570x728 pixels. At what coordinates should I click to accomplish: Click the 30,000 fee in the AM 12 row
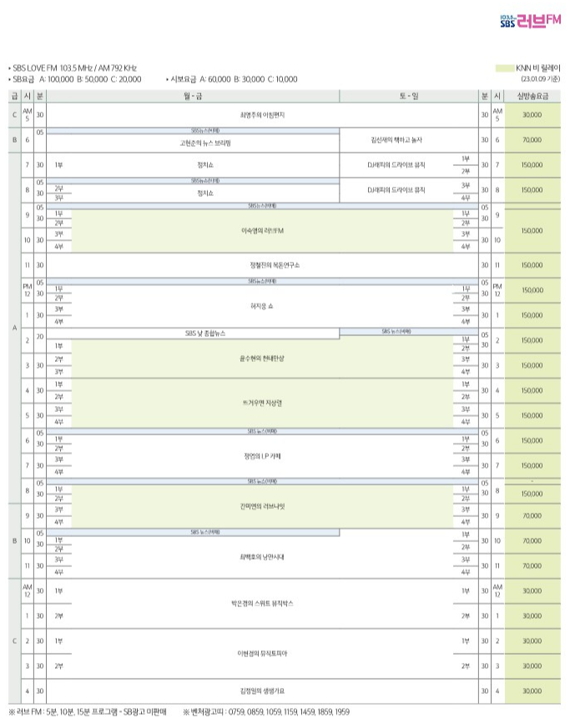click(532, 591)
